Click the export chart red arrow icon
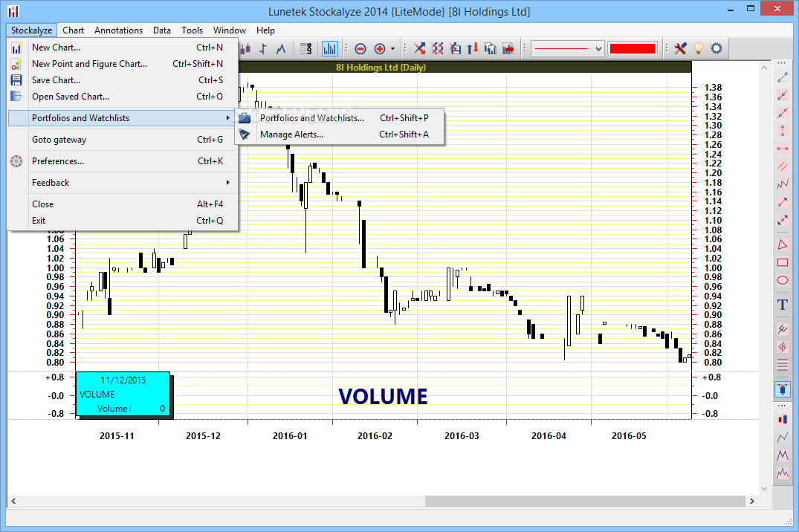Image resolution: width=799 pixels, height=532 pixels. pos(508,49)
